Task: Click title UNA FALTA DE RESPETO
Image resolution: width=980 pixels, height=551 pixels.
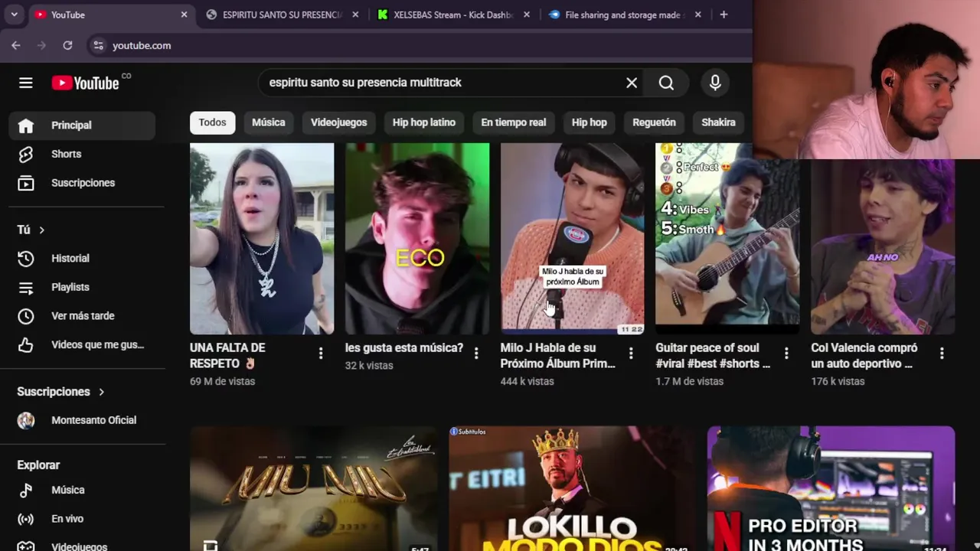Action: 227,356
